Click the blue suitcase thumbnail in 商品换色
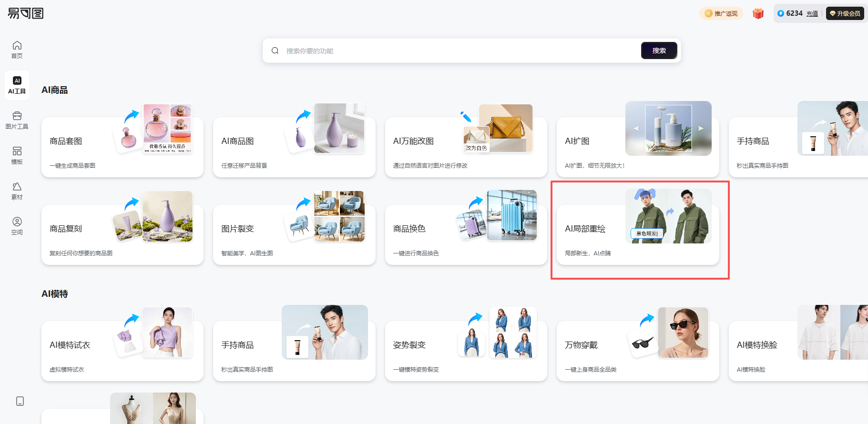Screen dimensions: 868x424 pos(512,215)
